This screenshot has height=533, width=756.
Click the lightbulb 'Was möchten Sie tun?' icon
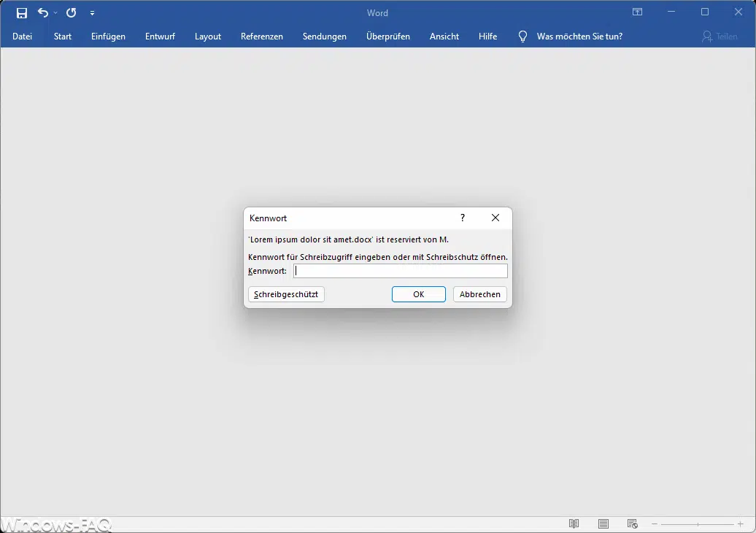point(522,37)
